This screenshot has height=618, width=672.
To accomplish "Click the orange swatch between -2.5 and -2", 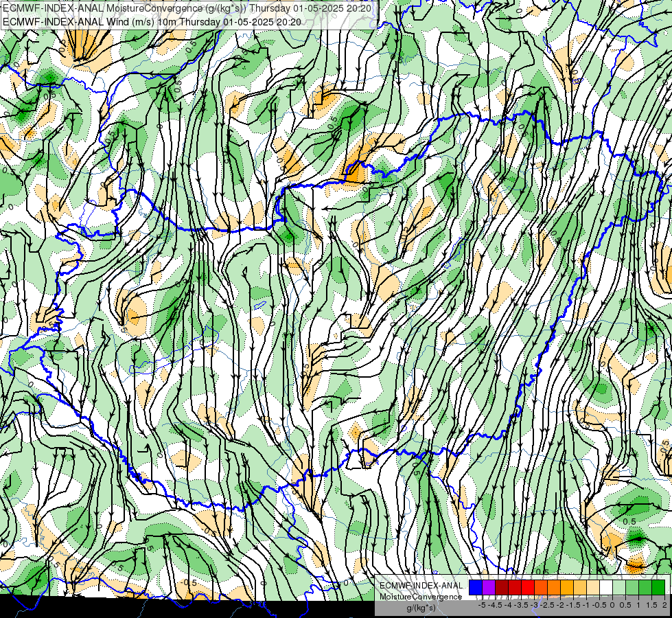I will [554, 587].
